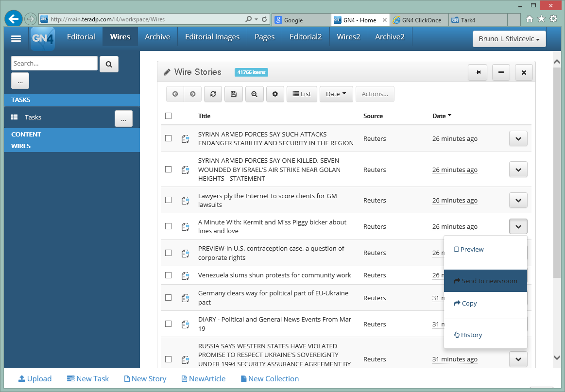Open the gear settings in Wire Stories toolbar
The height and width of the screenshot is (392, 565).
pos(275,94)
